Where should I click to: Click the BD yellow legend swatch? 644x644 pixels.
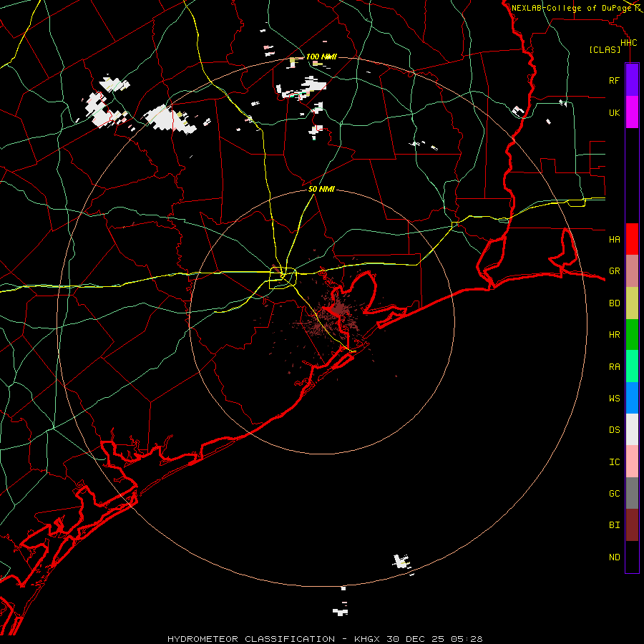[x=632, y=303]
